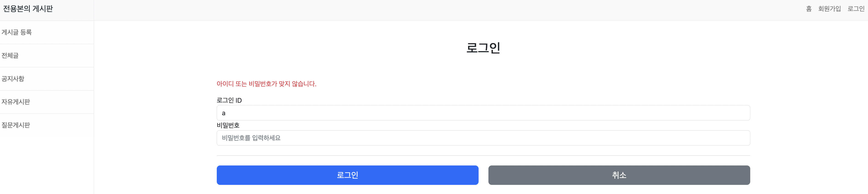Click the gray 취소 button
Viewport: 868px width, 194px height.
pyautogui.click(x=619, y=175)
